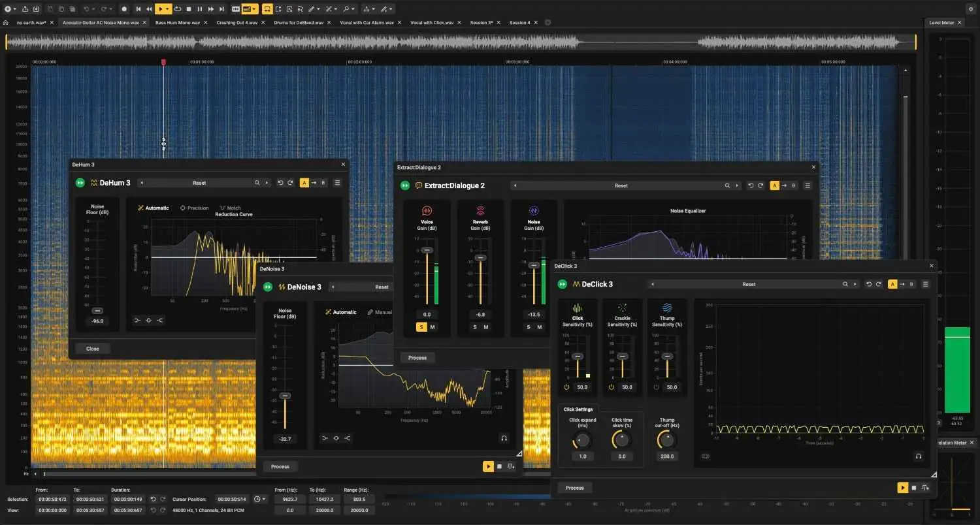Jump to start with the skip-to-beginning button
Viewport: 980px width, 525px height.
coord(139,9)
